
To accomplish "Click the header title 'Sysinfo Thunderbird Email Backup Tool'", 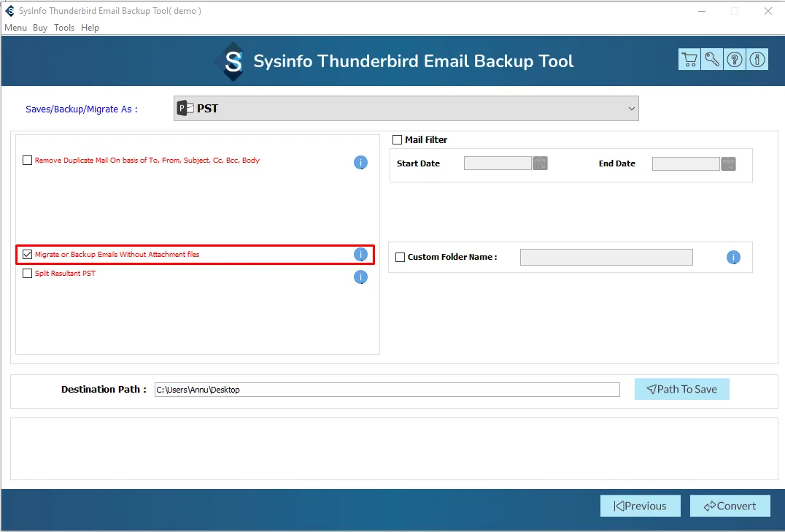I will click(414, 61).
